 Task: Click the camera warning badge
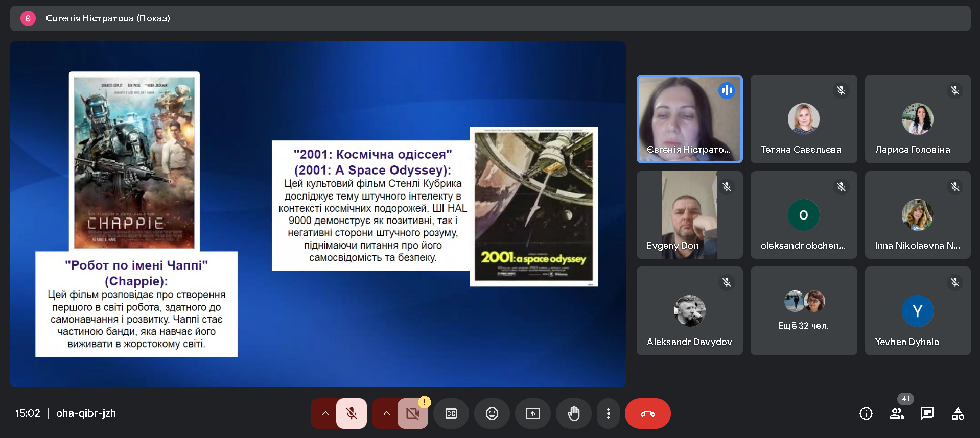424,402
